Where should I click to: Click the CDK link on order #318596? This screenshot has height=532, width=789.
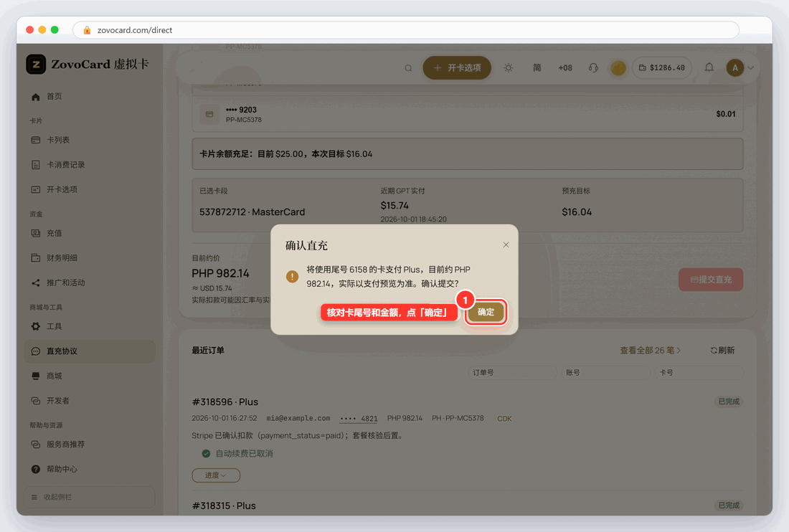[504, 419]
